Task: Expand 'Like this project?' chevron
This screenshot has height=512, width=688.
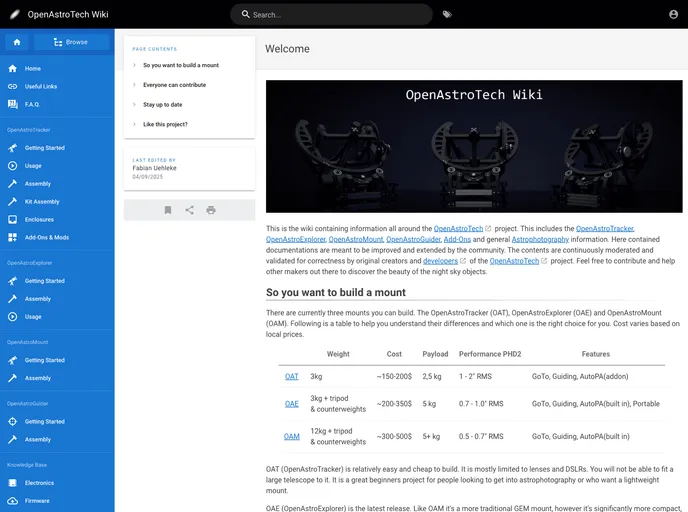Action: click(134, 124)
